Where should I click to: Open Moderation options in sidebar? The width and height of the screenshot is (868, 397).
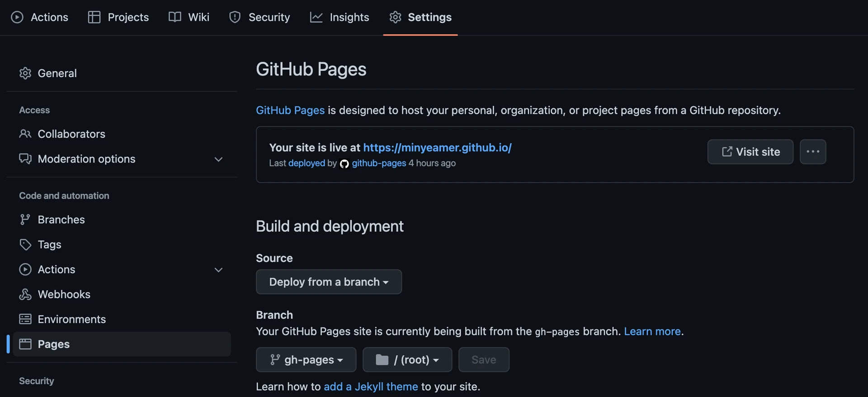[122, 159]
